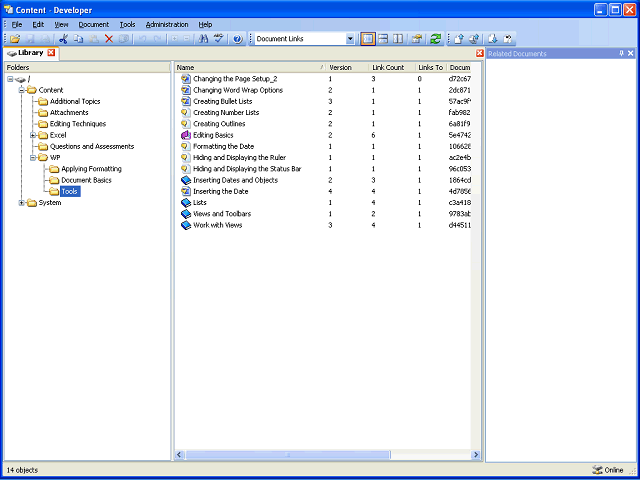Sort by the Links To column header
The image size is (640, 480).
pos(431,67)
